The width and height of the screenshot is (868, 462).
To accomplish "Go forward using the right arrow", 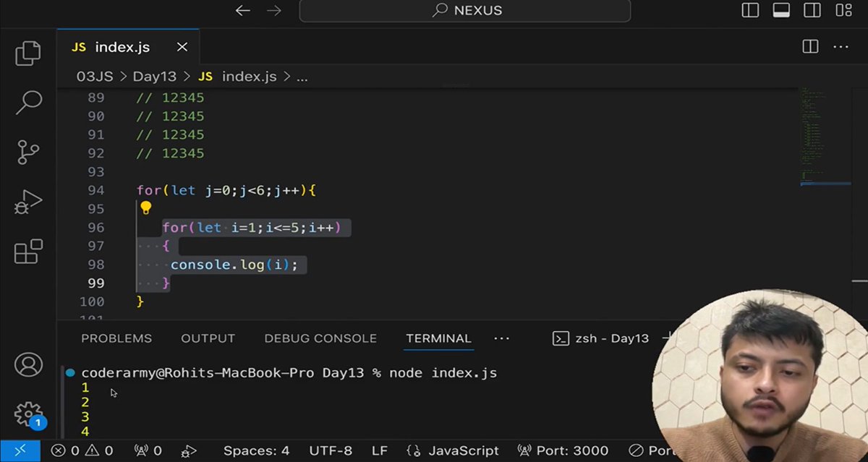I will pos(274,10).
